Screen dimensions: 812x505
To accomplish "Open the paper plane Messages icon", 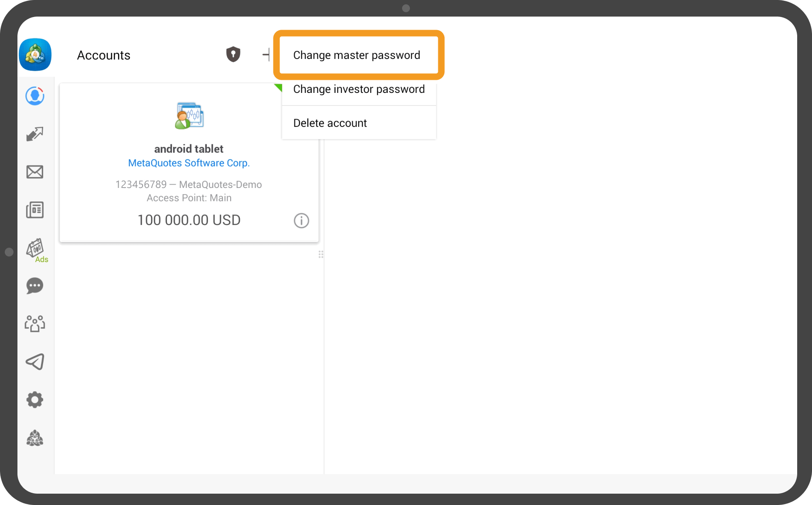I will (35, 362).
